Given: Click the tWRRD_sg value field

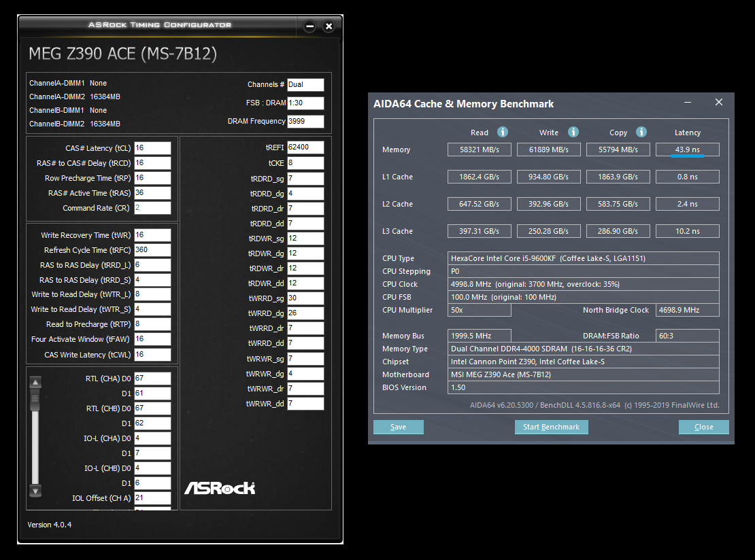Looking at the screenshot, I should 305,298.
